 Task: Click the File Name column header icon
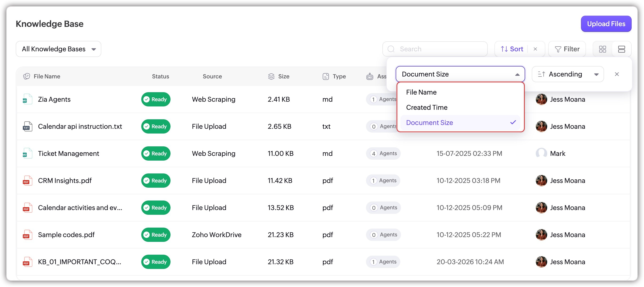coord(26,77)
